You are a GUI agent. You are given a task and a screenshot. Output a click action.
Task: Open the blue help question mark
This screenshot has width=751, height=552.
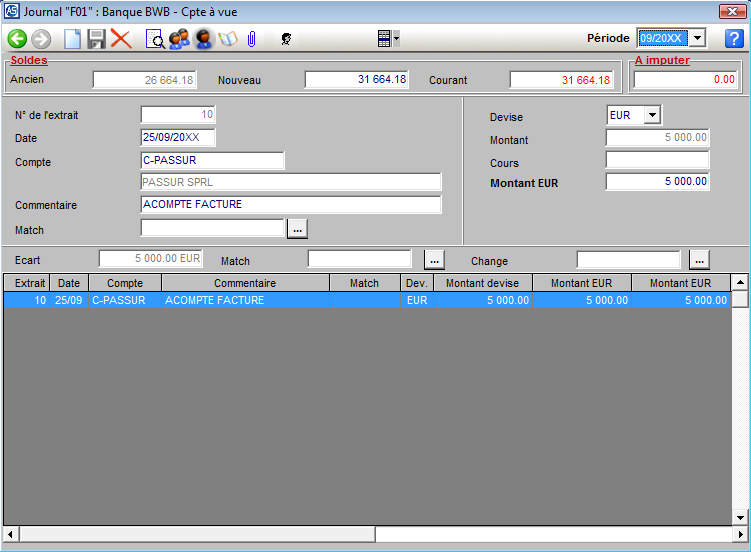pyautogui.click(x=734, y=39)
